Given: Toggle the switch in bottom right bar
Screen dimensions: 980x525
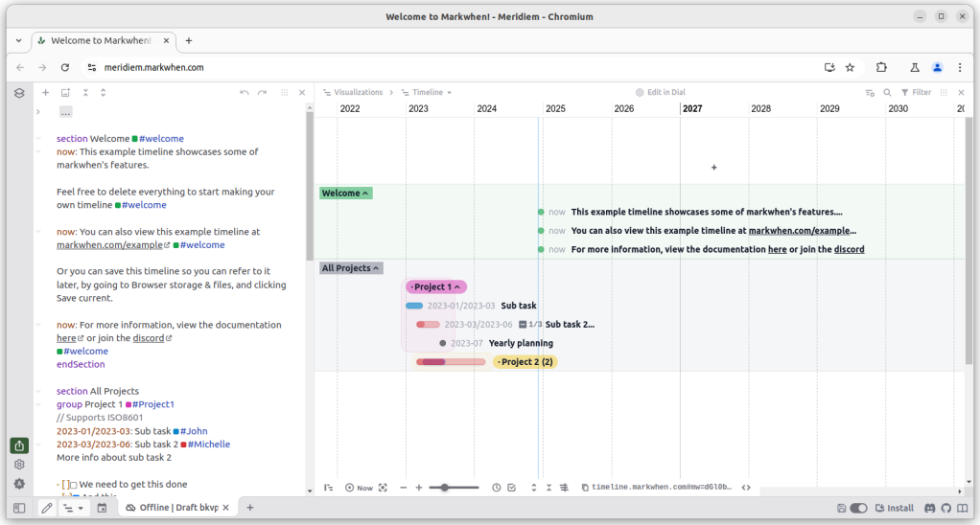Looking at the screenshot, I should coord(859,508).
